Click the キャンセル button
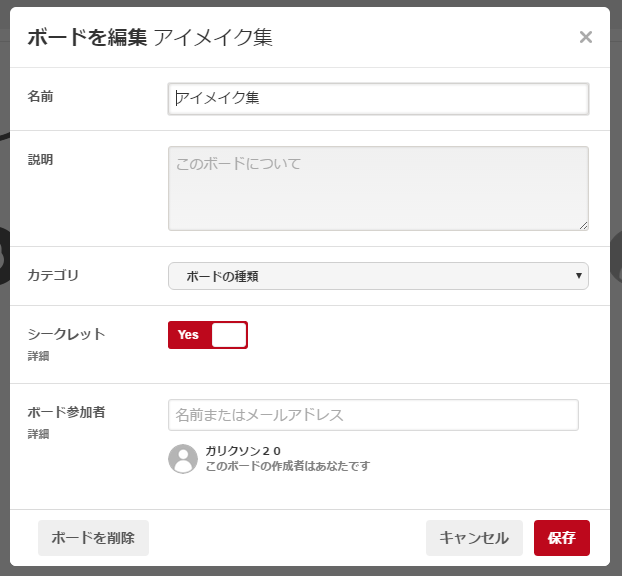 pos(474,538)
